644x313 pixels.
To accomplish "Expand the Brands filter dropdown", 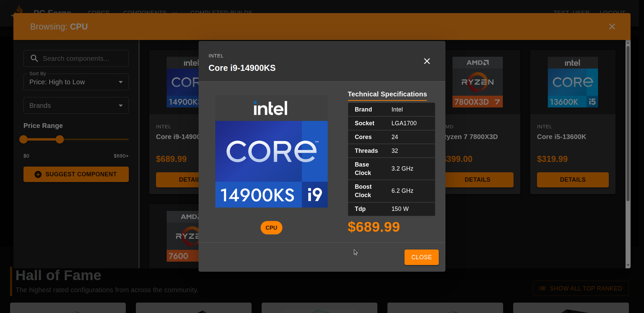I will click(x=76, y=105).
